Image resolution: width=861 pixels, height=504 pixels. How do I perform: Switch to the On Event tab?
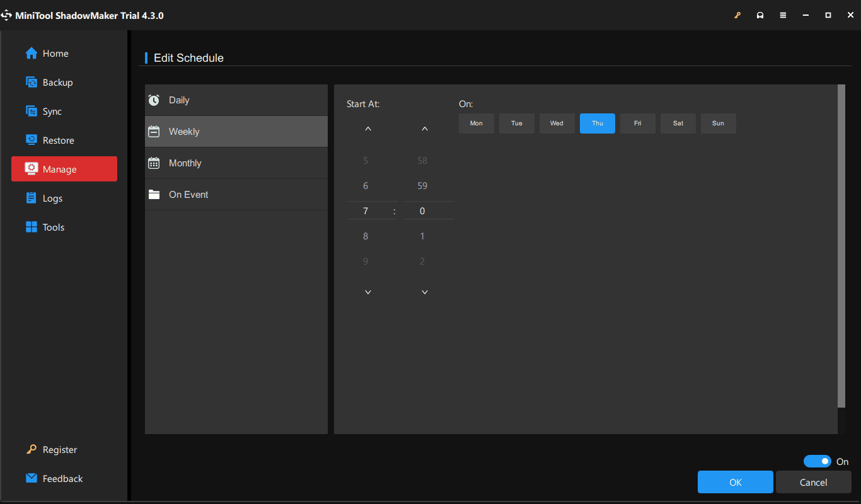(236, 195)
